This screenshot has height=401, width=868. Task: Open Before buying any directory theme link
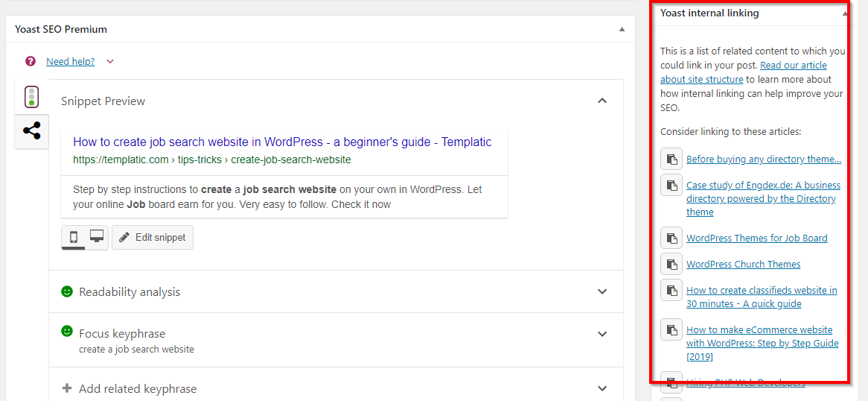764,160
